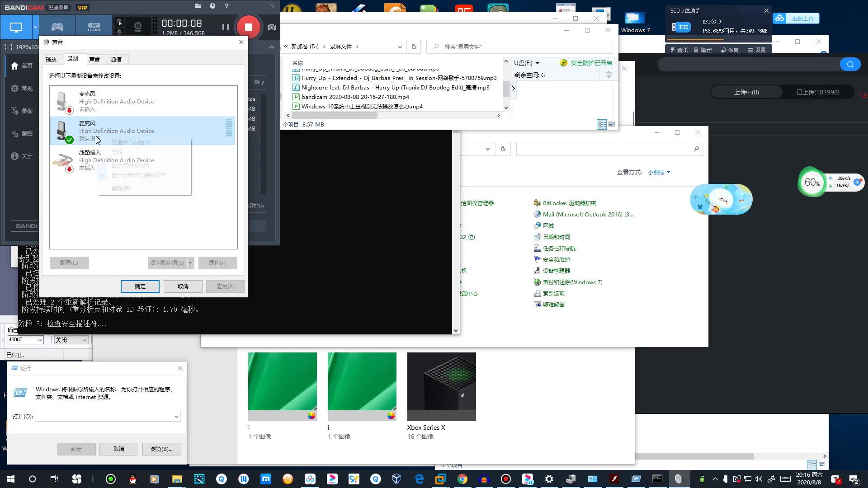Select the 声音 tab in sound settings

[x=94, y=59]
